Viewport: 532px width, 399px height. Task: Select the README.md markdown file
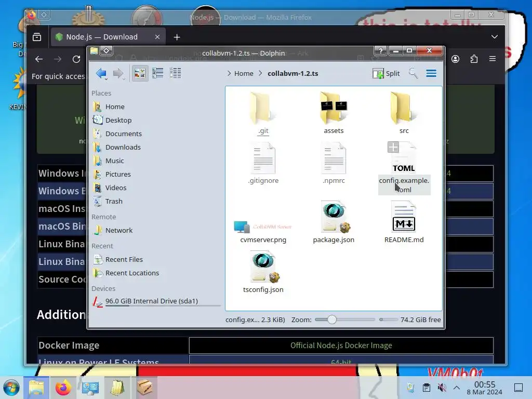click(x=404, y=222)
